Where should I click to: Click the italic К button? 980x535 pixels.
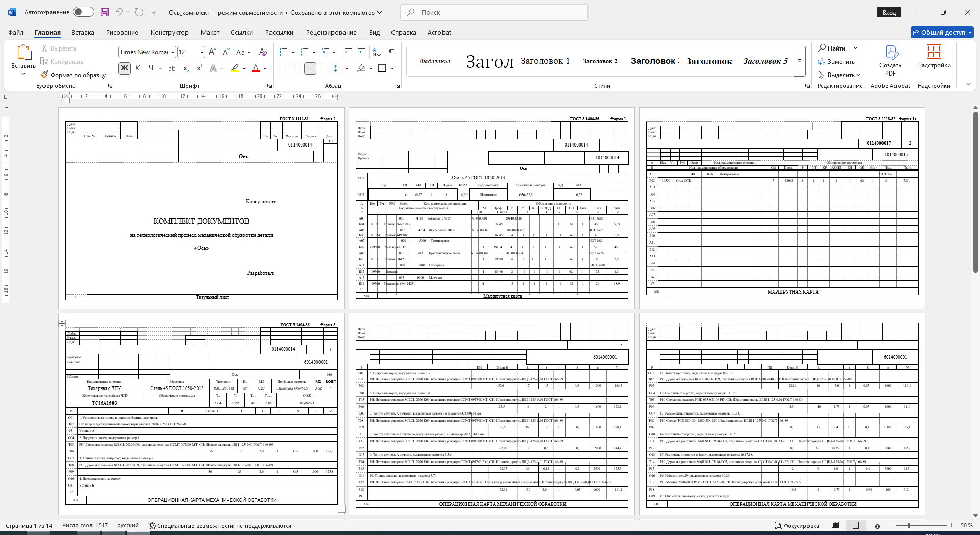[138, 68]
